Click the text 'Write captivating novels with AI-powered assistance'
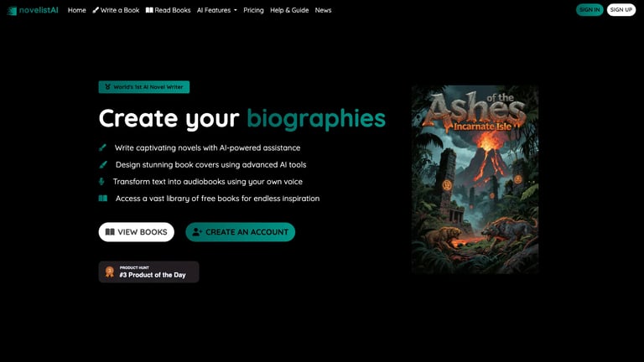644x362 pixels. [207, 147]
